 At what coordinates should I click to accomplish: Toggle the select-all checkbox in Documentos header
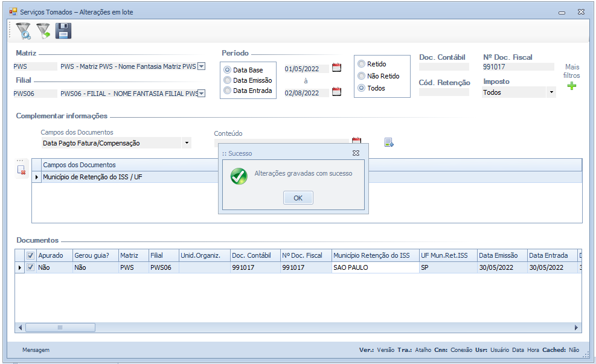click(x=30, y=255)
